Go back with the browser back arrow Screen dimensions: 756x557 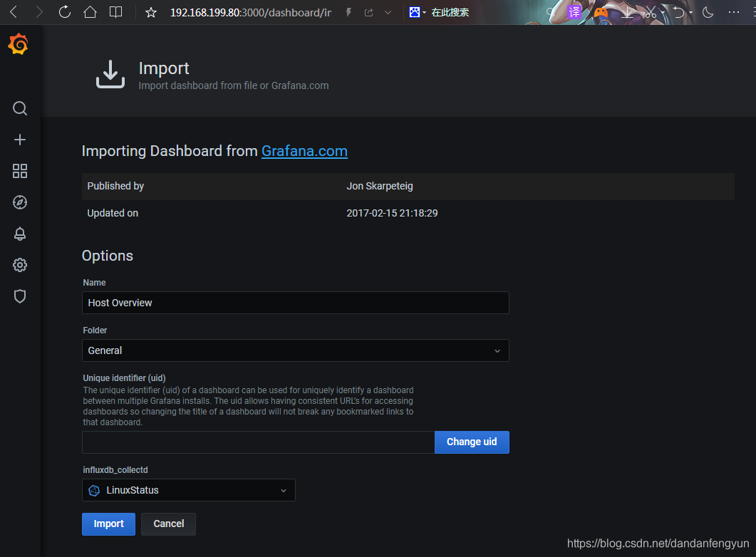pos(14,12)
